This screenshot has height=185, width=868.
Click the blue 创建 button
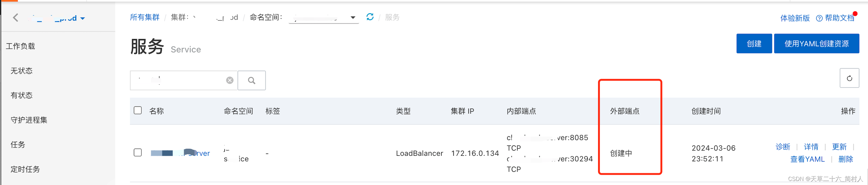(754, 43)
